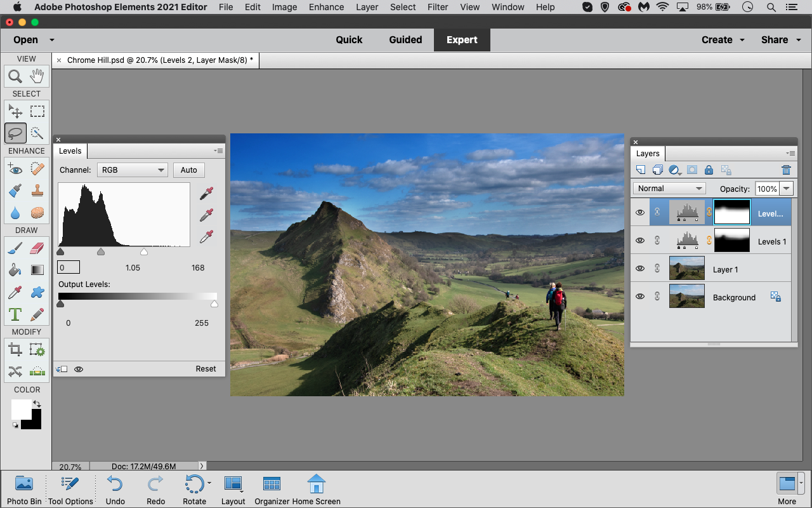
Task: Click the set white point eyedropper
Action: pyautogui.click(x=206, y=237)
